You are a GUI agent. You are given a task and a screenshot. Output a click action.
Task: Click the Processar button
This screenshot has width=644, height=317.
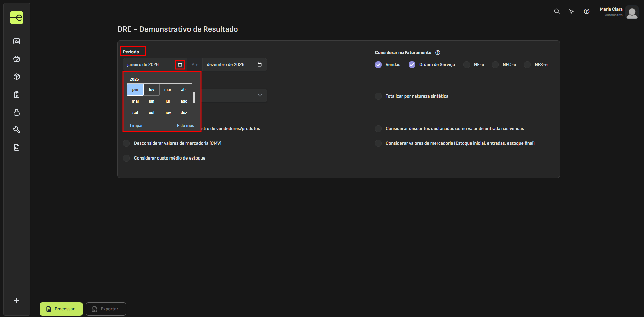pyautogui.click(x=61, y=309)
